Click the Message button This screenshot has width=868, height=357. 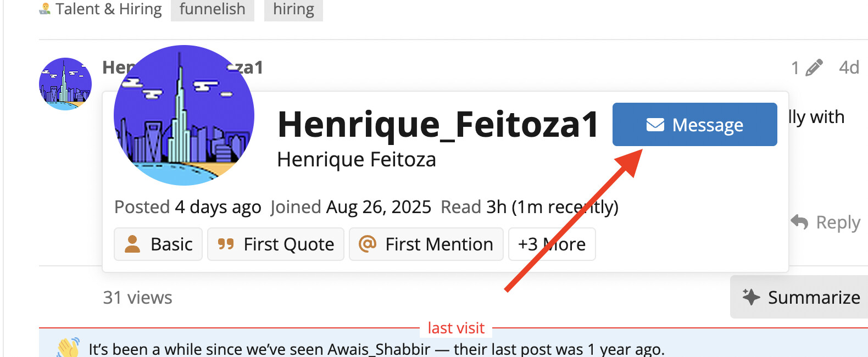tap(694, 125)
